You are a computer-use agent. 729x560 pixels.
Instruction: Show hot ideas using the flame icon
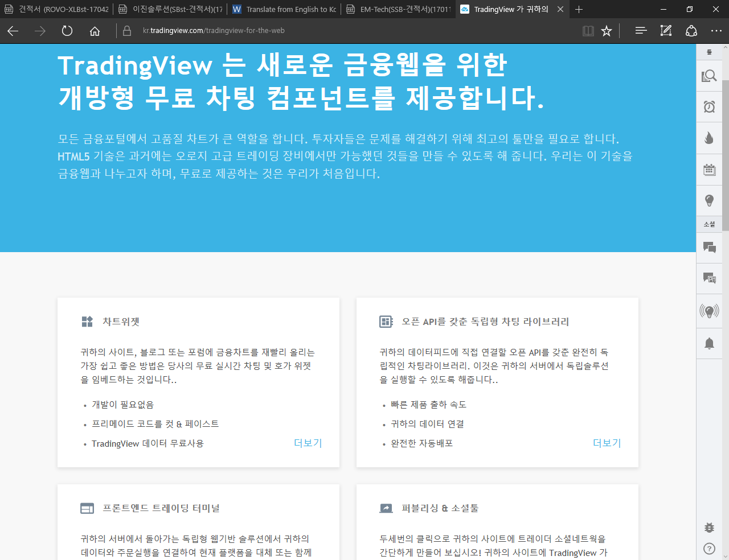[x=709, y=137]
